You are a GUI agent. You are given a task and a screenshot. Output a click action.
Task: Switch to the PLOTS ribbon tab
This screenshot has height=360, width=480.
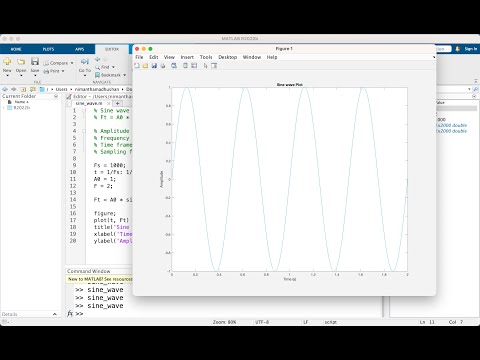pos(48,49)
